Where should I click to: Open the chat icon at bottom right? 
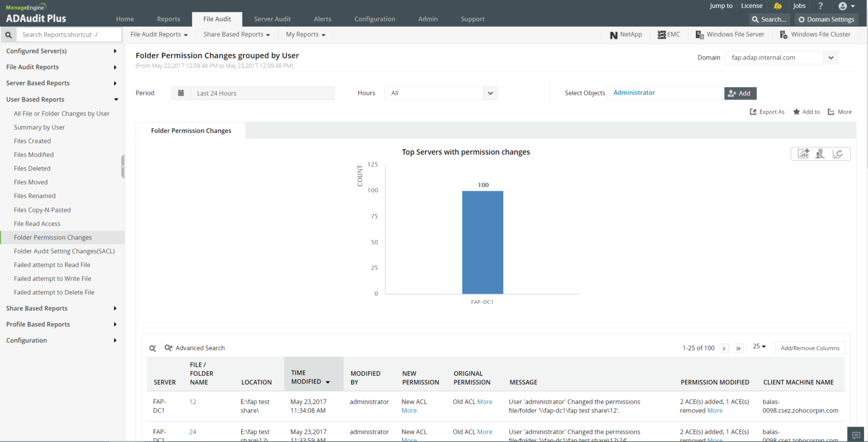tap(856, 435)
